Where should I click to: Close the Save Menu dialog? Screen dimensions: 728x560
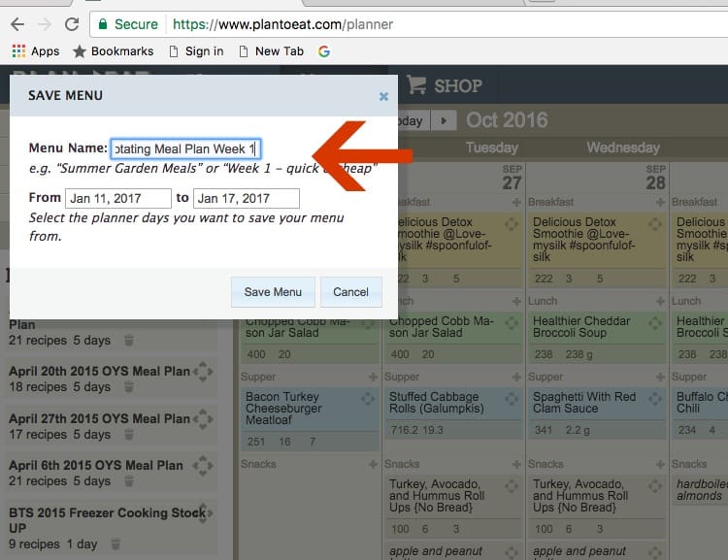click(x=383, y=96)
